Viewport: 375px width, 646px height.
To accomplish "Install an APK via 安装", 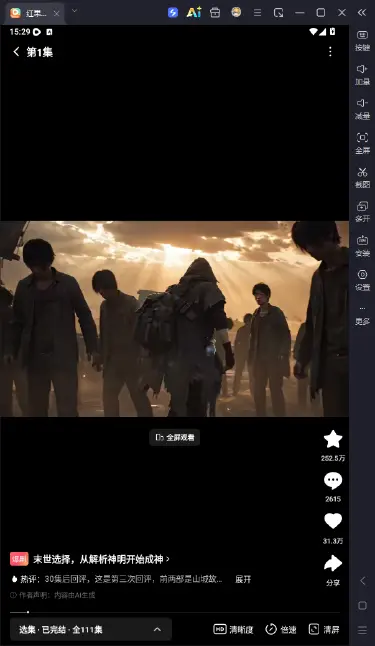I will tap(362, 246).
